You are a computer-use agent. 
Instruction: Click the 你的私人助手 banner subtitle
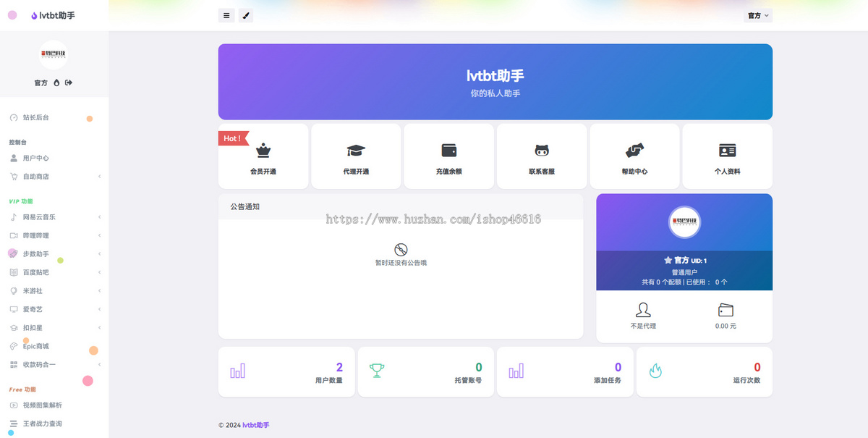[495, 93]
